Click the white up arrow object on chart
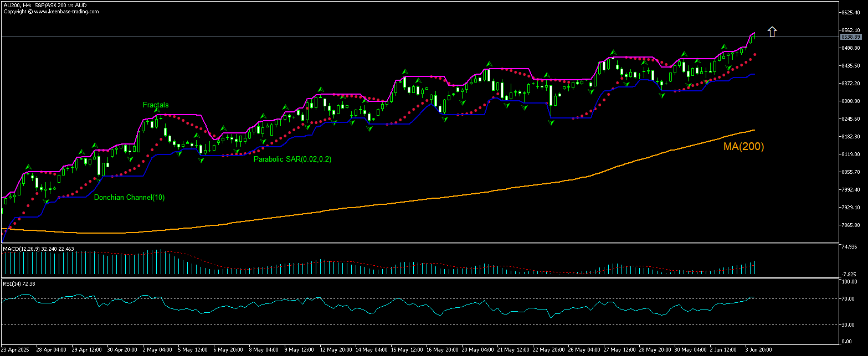This screenshot has width=868, height=356. pyautogui.click(x=772, y=32)
